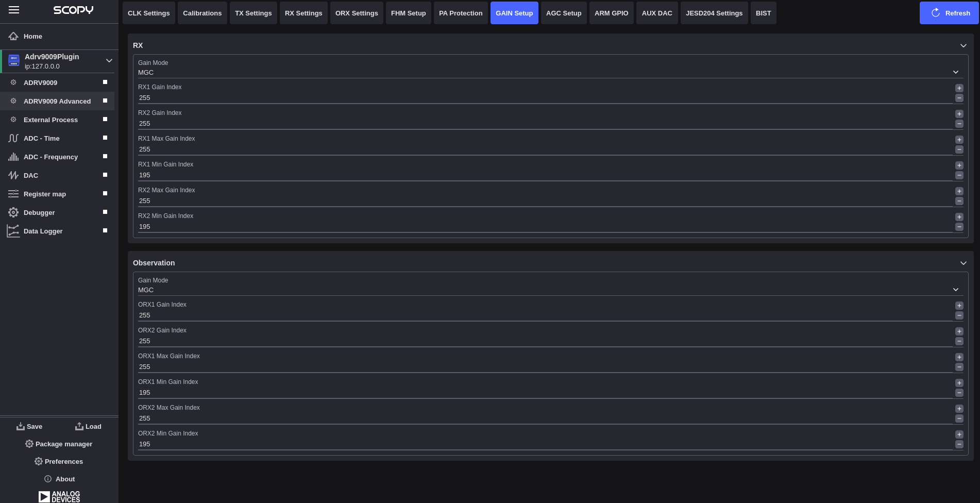
Task: Switch to the CLK Settings tab
Action: tap(149, 13)
